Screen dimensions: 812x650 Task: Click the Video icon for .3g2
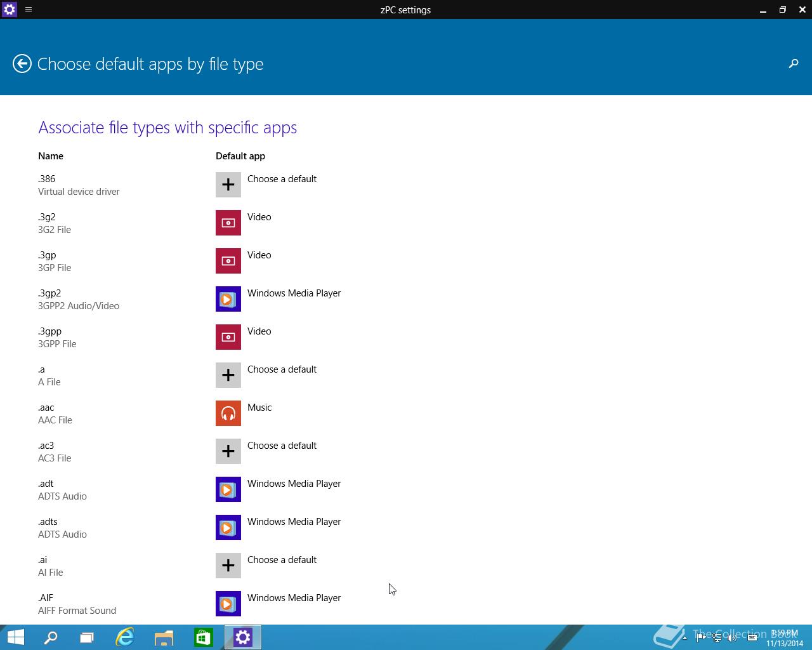[228, 223]
